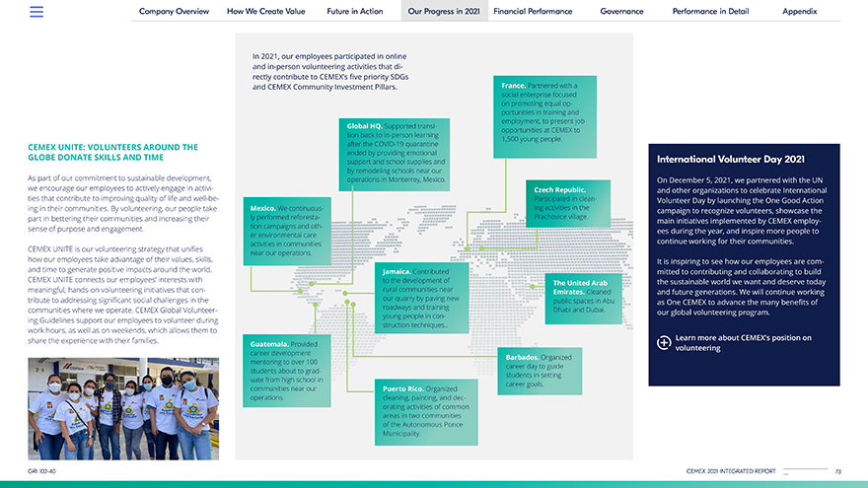Open the Governance tab
Viewport: 868px width, 488px height.
coord(621,12)
